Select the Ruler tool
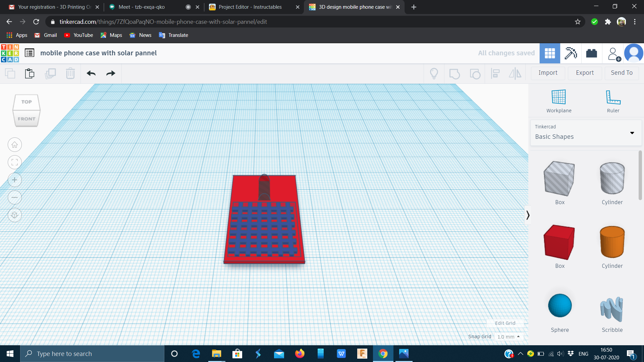644x362 pixels. 613,97
